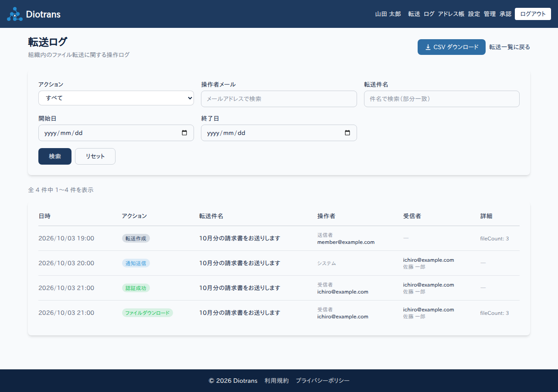Select the 開始日 date input

point(116,133)
